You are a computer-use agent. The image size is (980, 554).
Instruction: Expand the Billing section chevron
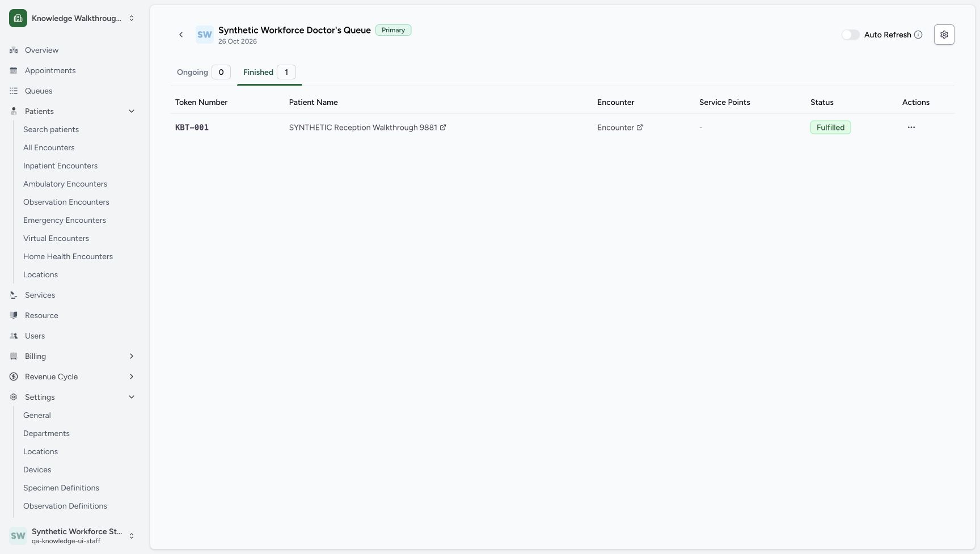tap(132, 356)
